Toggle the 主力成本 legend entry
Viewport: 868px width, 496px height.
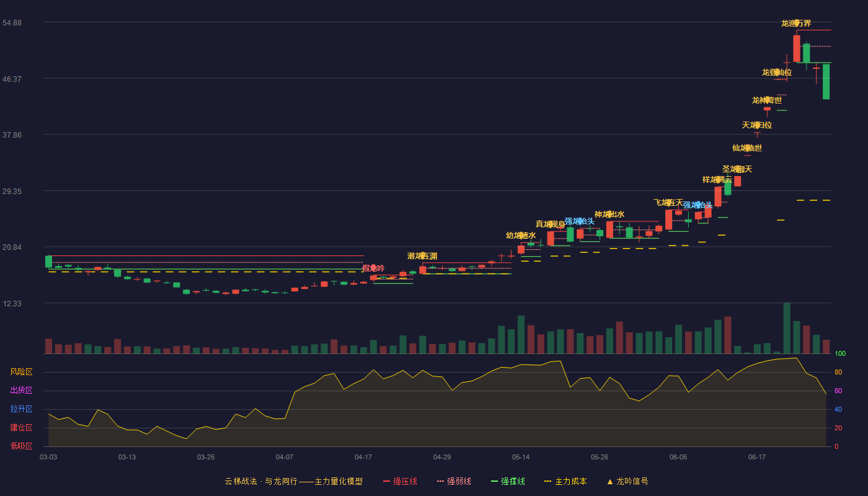(565, 481)
